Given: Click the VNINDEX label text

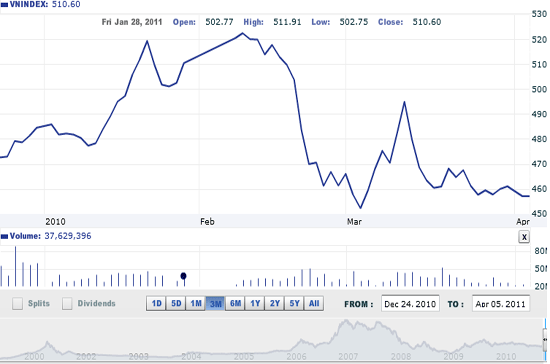Looking at the screenshot, I should coord(29,4).
